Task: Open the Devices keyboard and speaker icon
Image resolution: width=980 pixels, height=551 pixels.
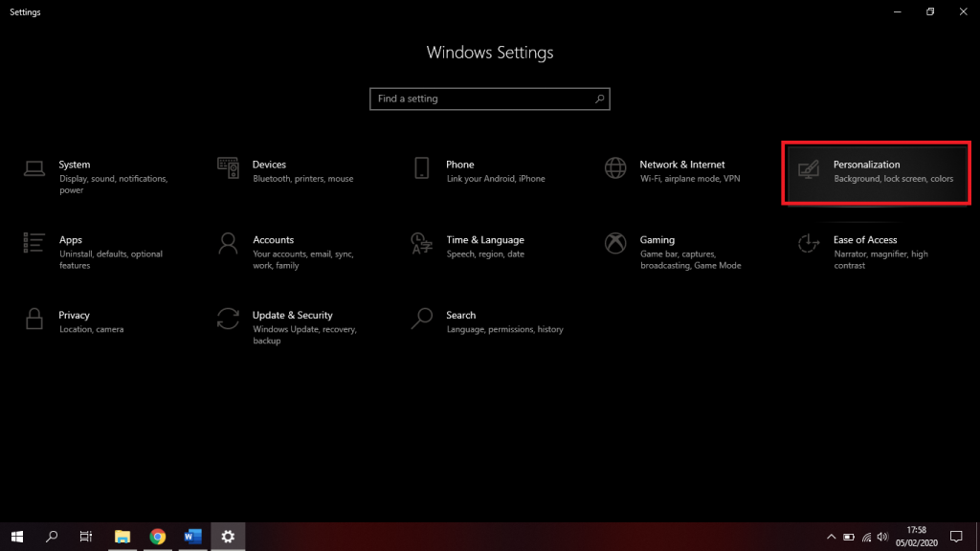Action: coord(228,168)
